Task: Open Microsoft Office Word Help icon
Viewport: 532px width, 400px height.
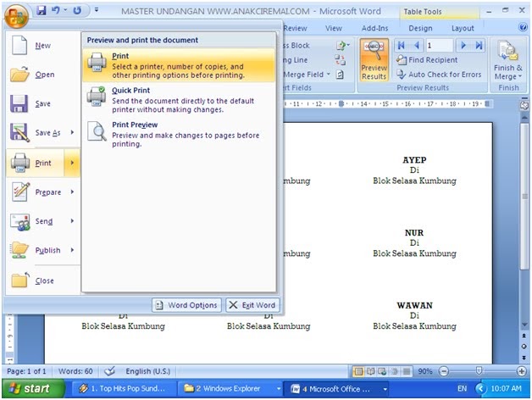Action: [x=524, y=27]
